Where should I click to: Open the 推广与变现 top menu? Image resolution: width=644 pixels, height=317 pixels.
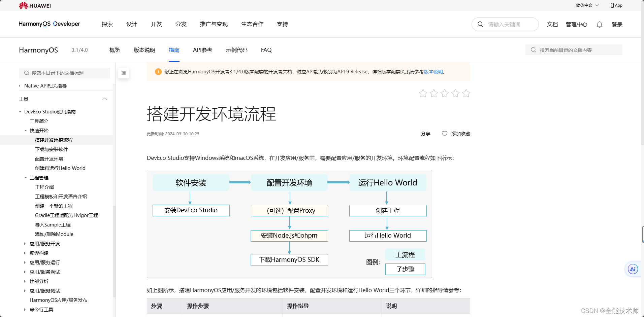(214, 24)
